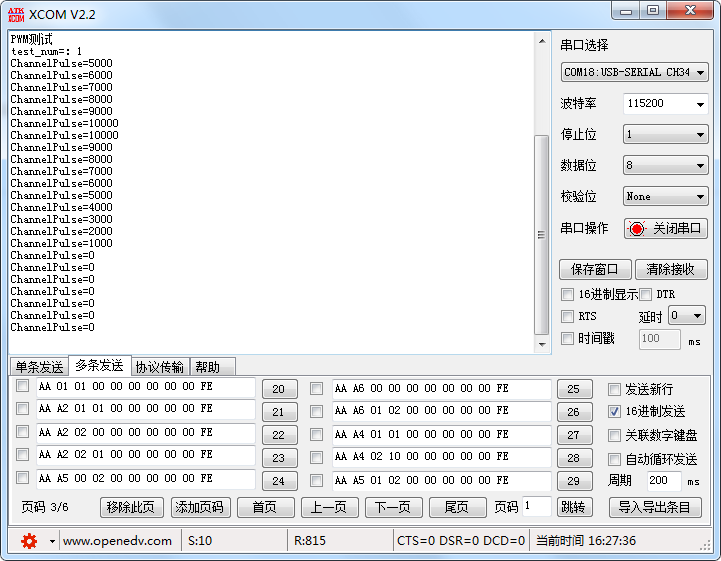Send command with button 29

coord(575,481)
